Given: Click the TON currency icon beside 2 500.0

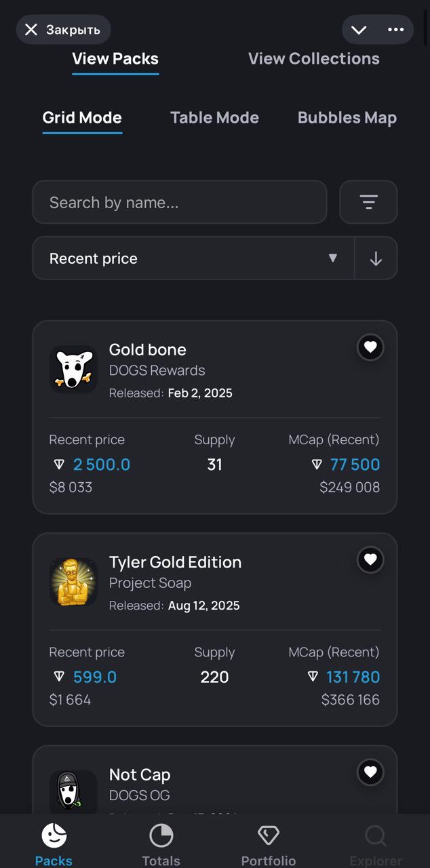Looking at the screenshot, I should 58,464.
